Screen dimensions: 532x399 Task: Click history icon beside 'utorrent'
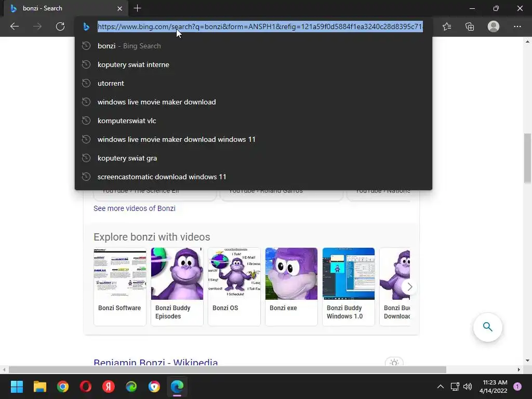tap(86, 83)
